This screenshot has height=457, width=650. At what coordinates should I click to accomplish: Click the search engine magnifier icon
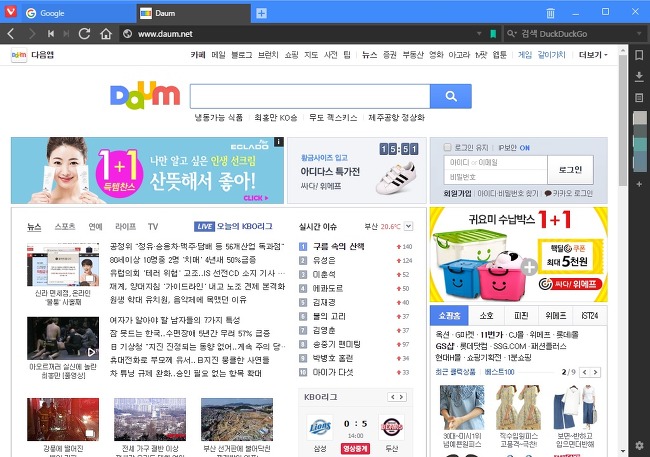(512, 34)
